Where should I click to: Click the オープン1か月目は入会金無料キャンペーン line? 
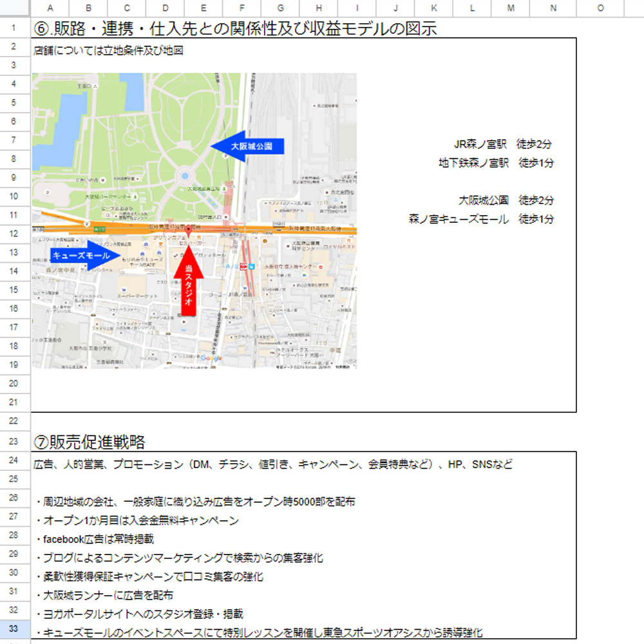[138, 520]
